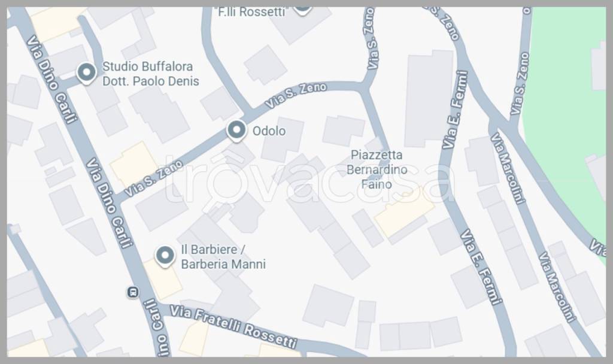Click the F.lli Rossetti text label

point(251,12)
